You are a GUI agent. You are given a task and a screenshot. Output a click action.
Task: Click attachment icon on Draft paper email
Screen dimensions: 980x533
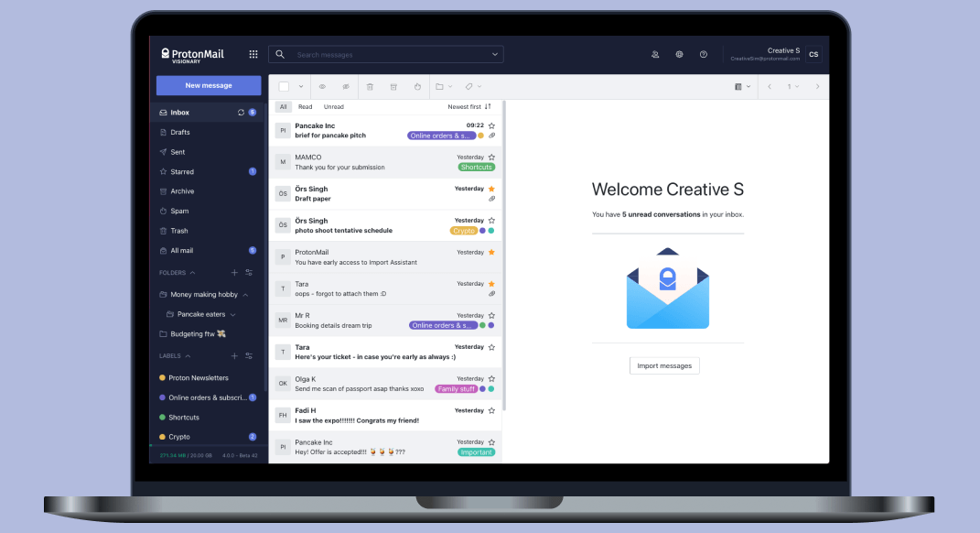[x=492, y=199]
